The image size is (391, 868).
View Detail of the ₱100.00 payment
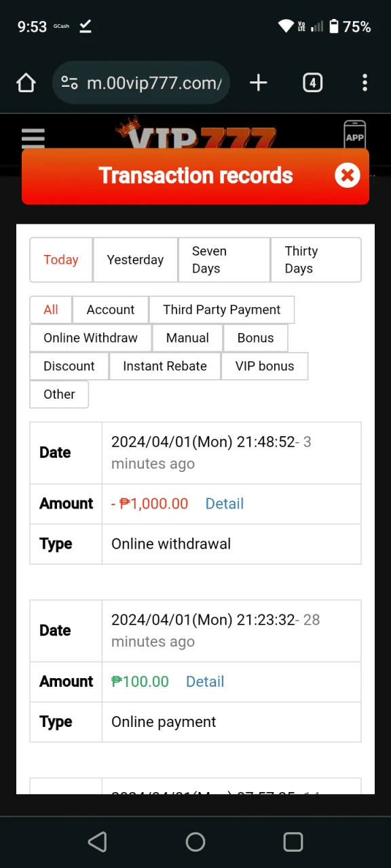point(205,682)
